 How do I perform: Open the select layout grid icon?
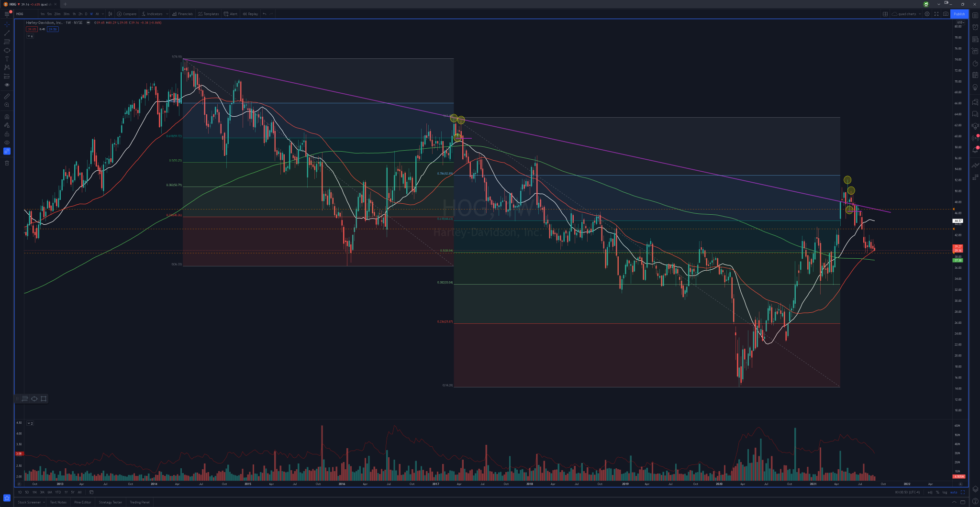pyautogui.click(x=885, y=14)
